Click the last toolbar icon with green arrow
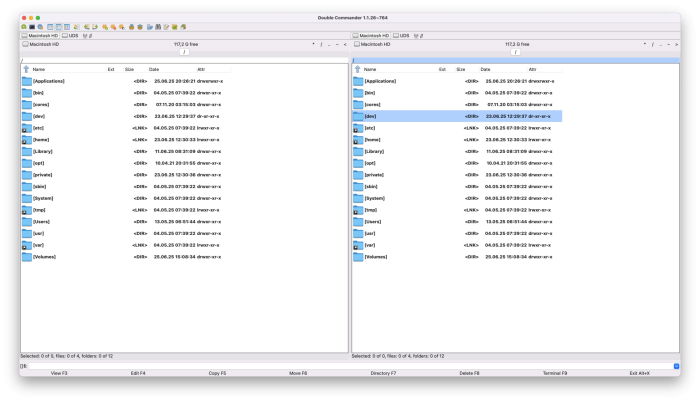 (183, 27)
